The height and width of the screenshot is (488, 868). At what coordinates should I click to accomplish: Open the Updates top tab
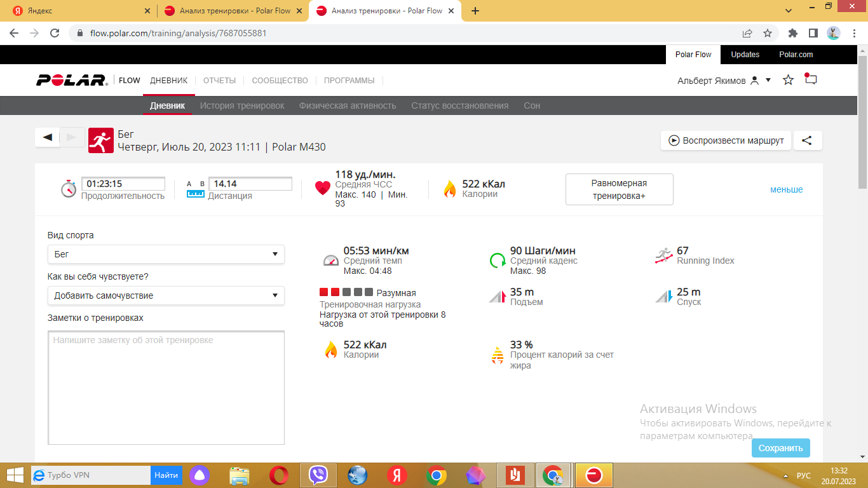coord(745,55)
